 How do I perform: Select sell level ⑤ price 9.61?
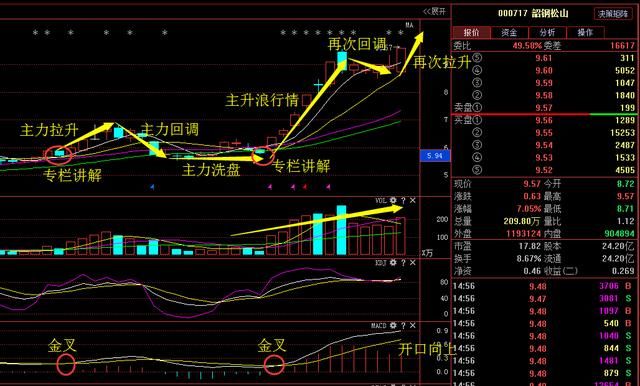[x=544, y=58]
